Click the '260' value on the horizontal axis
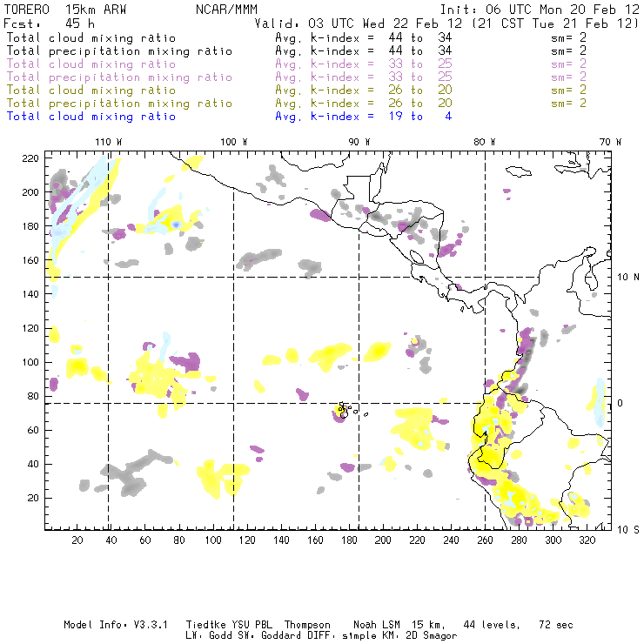This screenshot has width=644, height=644. 485,540
